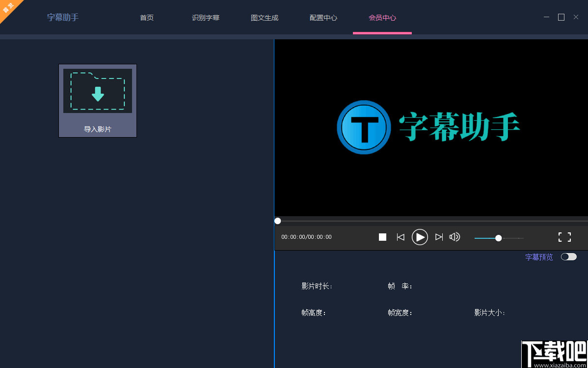Image resolution: width=588 pixels, height=368 pixels.
Task: Switch to the 首页 tab
Action: click(x=146, y=17)
